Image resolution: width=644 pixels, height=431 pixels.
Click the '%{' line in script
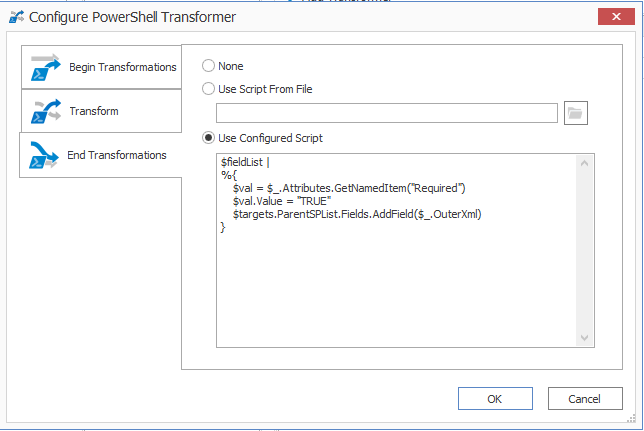point(229,175)
